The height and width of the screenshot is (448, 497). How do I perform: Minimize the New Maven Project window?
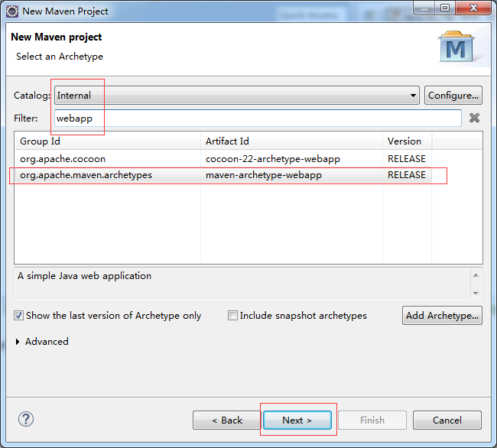424,8
